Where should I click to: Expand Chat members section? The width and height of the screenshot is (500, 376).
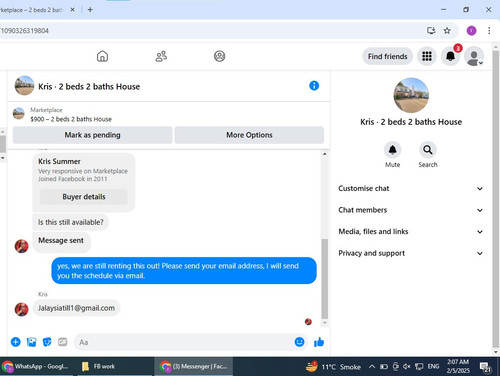411,210
